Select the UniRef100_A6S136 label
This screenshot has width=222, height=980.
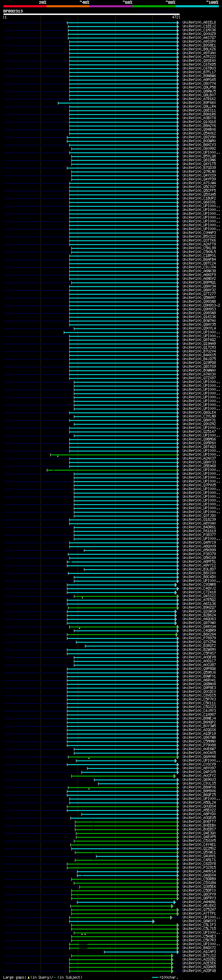(199, 604)
